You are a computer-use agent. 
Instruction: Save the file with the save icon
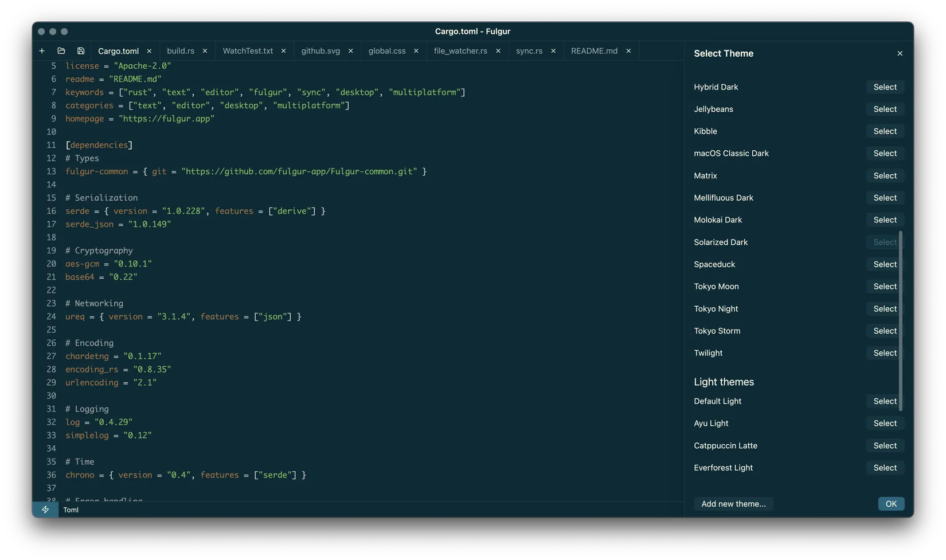pyautogui.click(x=80, y=50)
